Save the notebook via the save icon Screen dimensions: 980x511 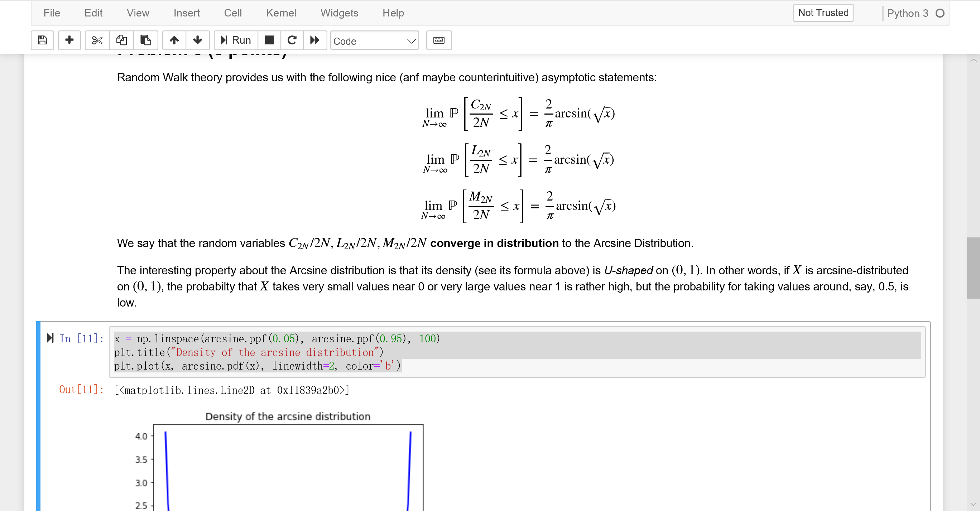pyautogui.click(x=42, y=40)
